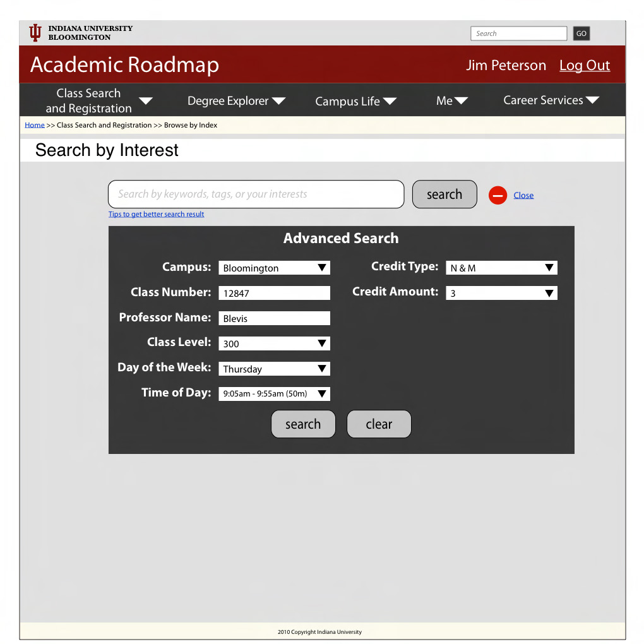This screenshot has width=644, height=644.
Task: Click the Log Out link
Action: (x=585, y=65)
